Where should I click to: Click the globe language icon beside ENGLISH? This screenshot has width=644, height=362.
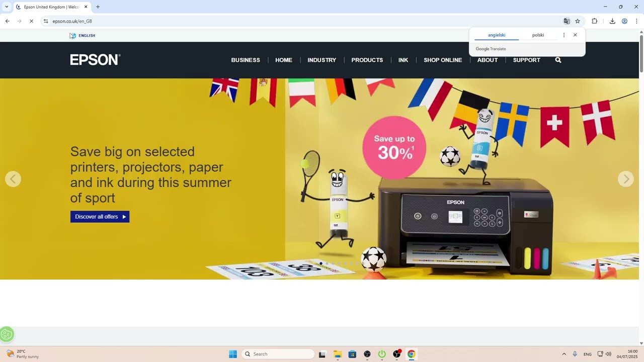click(73, 36)
